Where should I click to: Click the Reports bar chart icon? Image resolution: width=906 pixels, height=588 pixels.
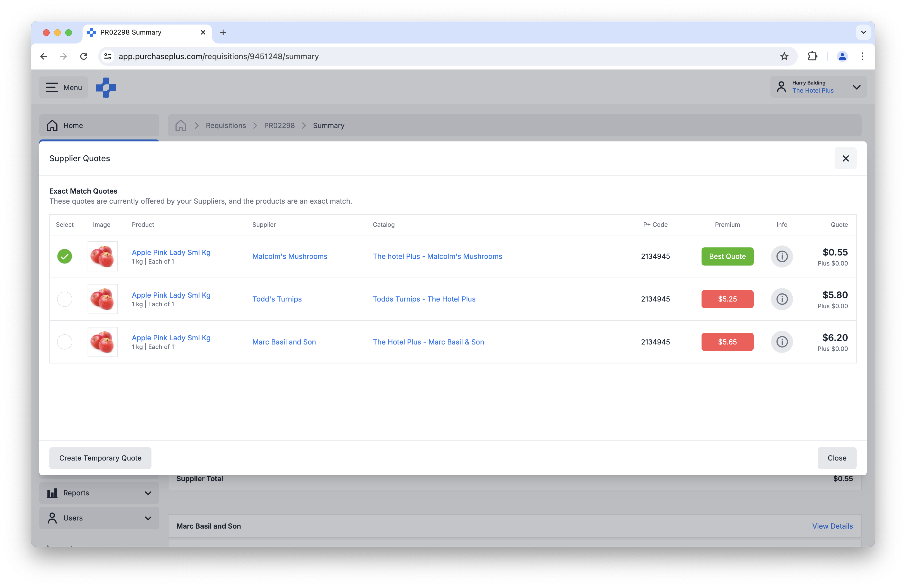(x=52, y=493)
